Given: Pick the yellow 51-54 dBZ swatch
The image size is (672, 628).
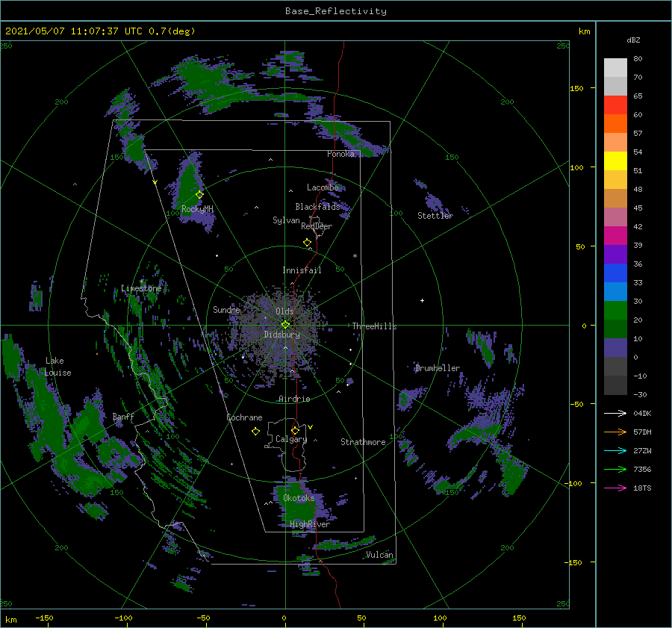Looking at the screenshot, I should (x=615, y=161).
